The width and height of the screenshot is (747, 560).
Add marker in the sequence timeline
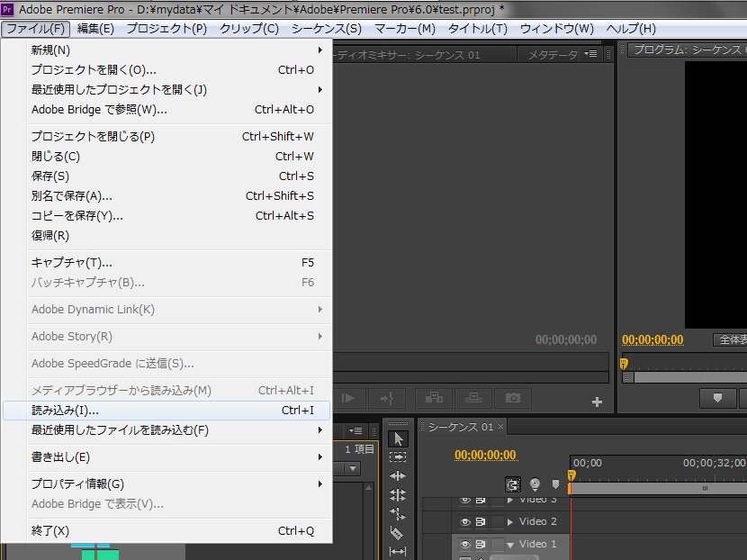(x=555, y=484)
